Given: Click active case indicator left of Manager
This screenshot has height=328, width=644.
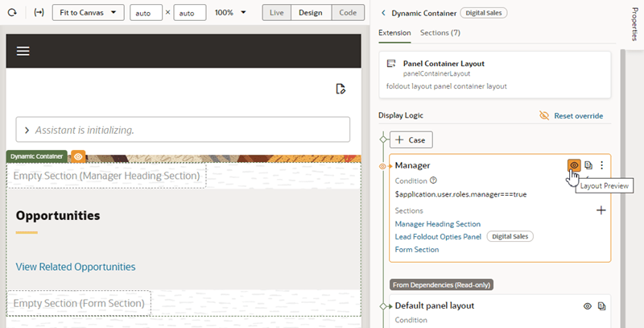Looking at the screenshot, I should point(382,167).
